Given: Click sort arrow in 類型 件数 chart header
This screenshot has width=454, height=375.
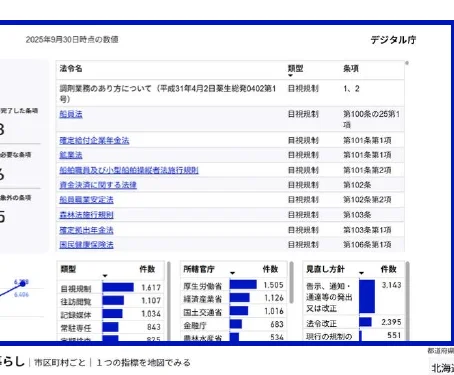Looking at the screenshot, I should tap(105, 276).
